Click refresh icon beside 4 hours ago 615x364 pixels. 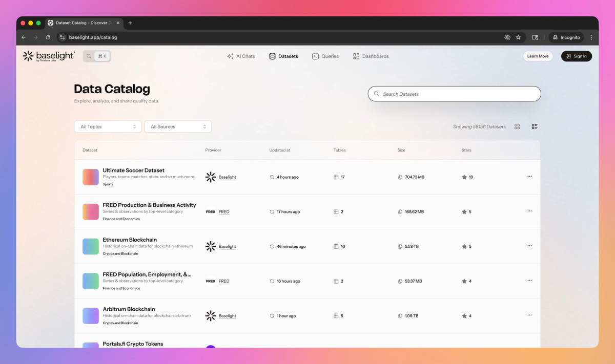pyautogui.click(x=272, y=177)
